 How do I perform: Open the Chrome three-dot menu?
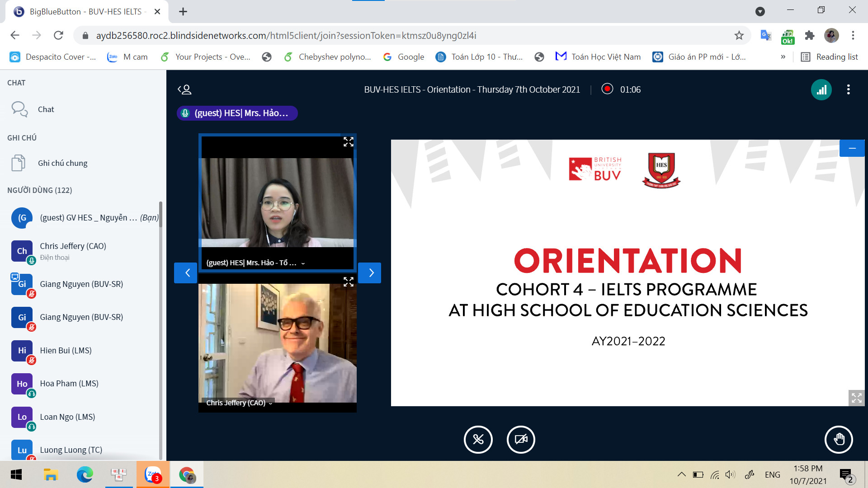(853, 35)
